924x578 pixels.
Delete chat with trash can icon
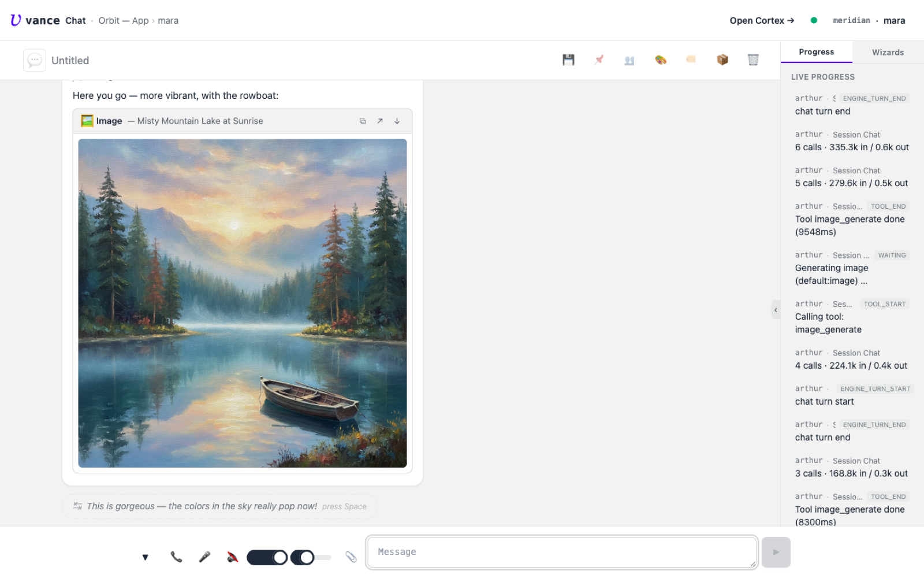click(x=753, y=60)
